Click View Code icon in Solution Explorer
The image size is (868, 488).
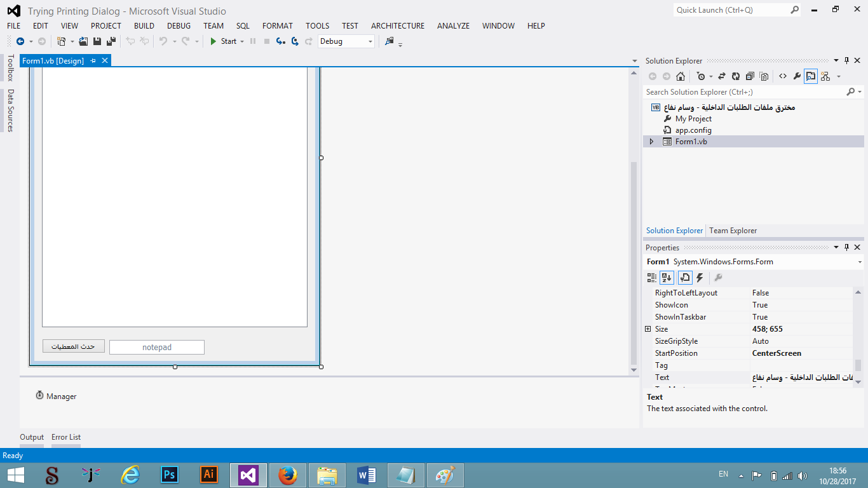tap(783, 76)
